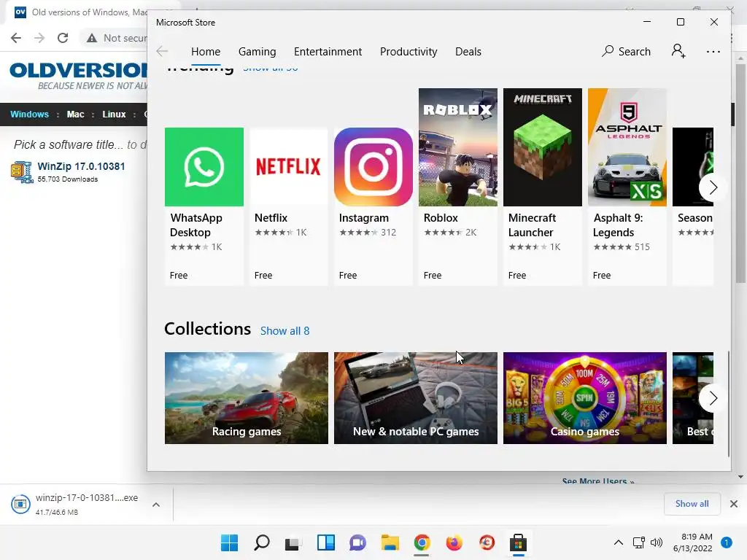
Task: Click the Not secure warning icon in Chrome
Action: pos(92,38)
